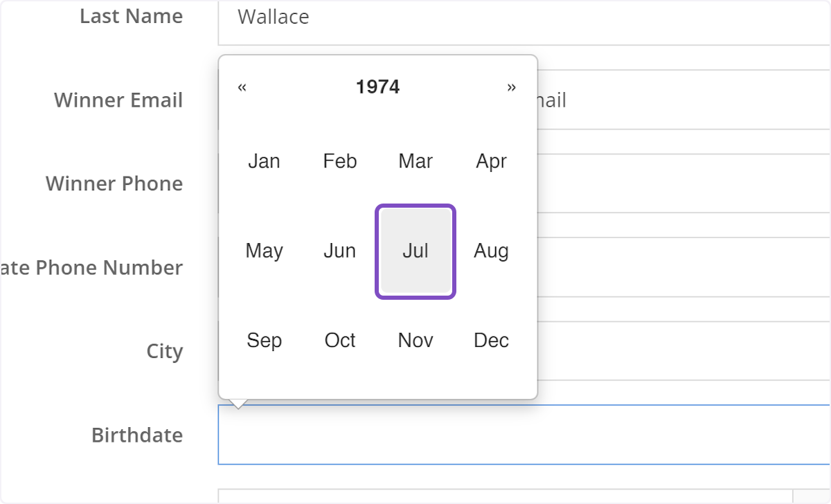Select the month May
The image size is (831, 504).
pos(264,251)
